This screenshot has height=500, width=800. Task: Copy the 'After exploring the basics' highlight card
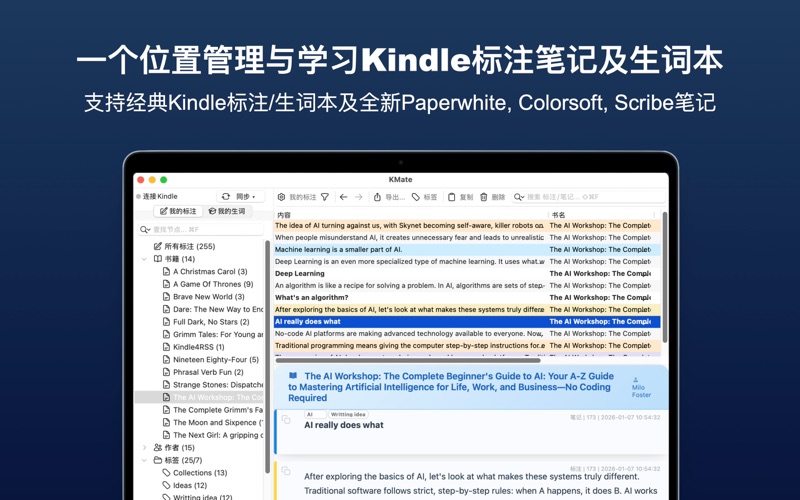click(286, 470)
